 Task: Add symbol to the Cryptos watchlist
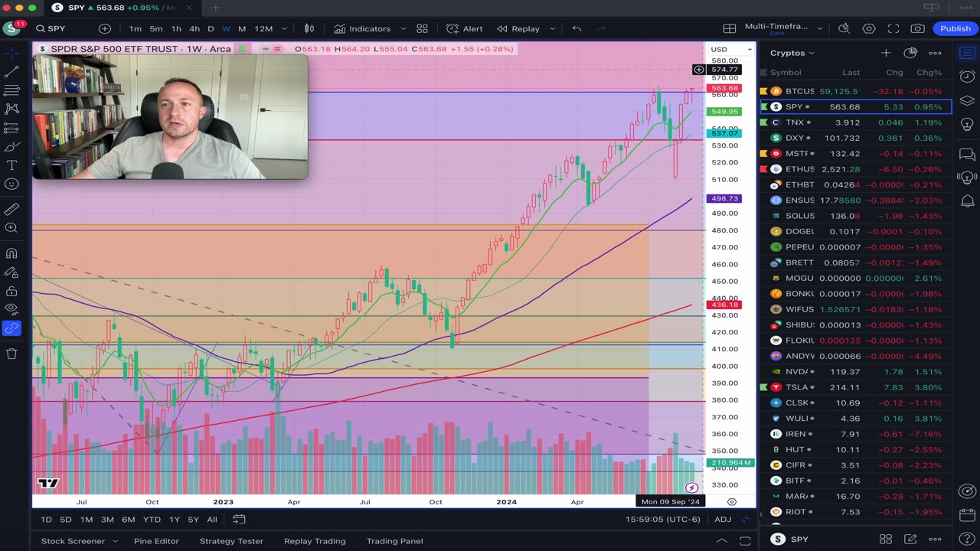tap(886, 53)
